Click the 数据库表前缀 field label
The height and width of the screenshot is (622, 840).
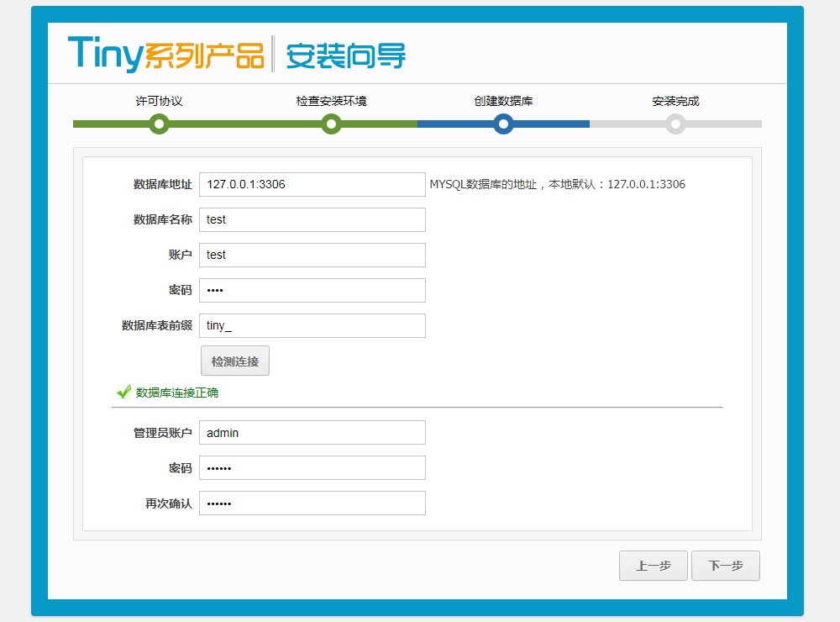[x=157, y=326]
